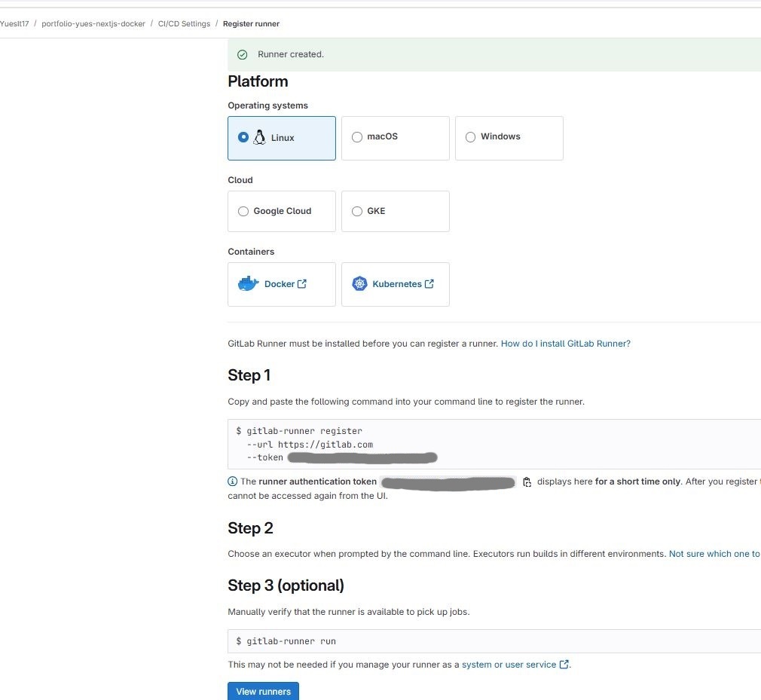Click the Linux penguin icon
761x700 pixels.
click(260, 137)
